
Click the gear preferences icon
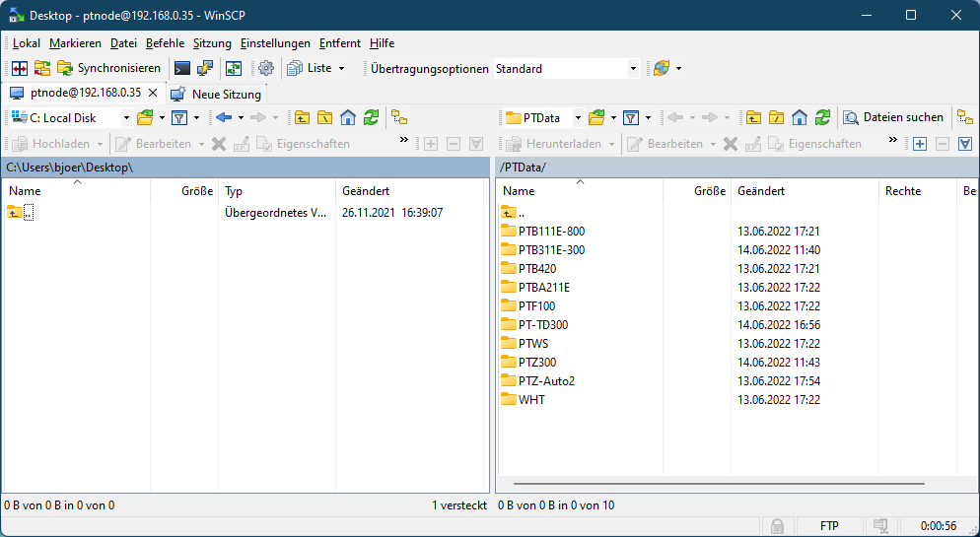click(x=265, y=68)
